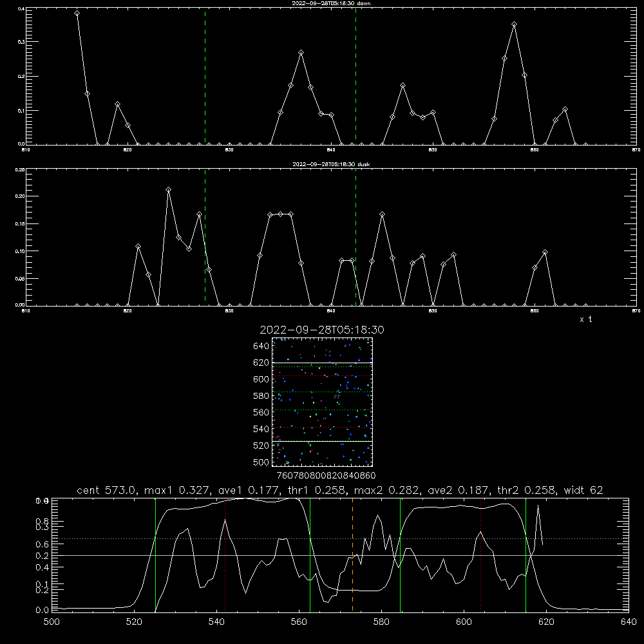Click the middle diamond of dusk flat-top peak at 835
This screenshot has height=644, width=644.
coord(281,214)
